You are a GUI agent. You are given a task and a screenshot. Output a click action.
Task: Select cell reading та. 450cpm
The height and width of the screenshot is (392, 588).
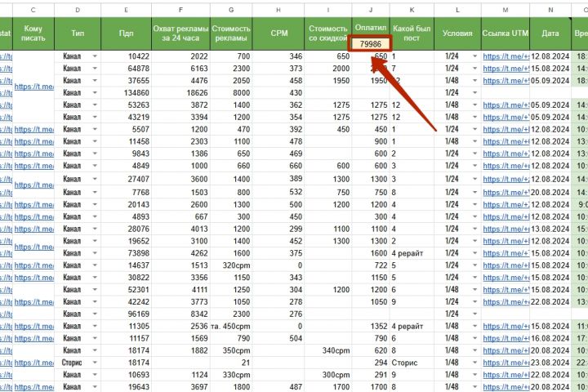coord(231,327)
